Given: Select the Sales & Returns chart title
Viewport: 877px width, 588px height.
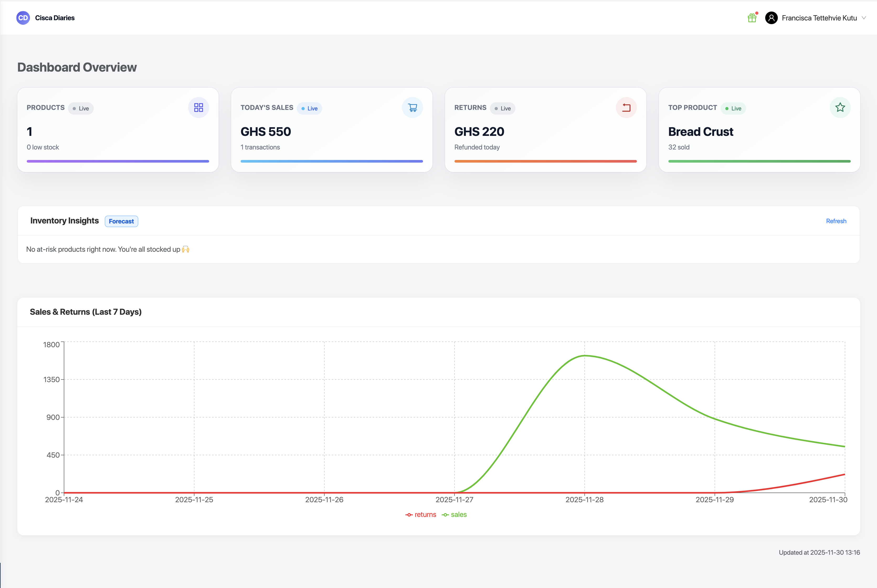Looking at the screenshot, I should pos(86,312).
